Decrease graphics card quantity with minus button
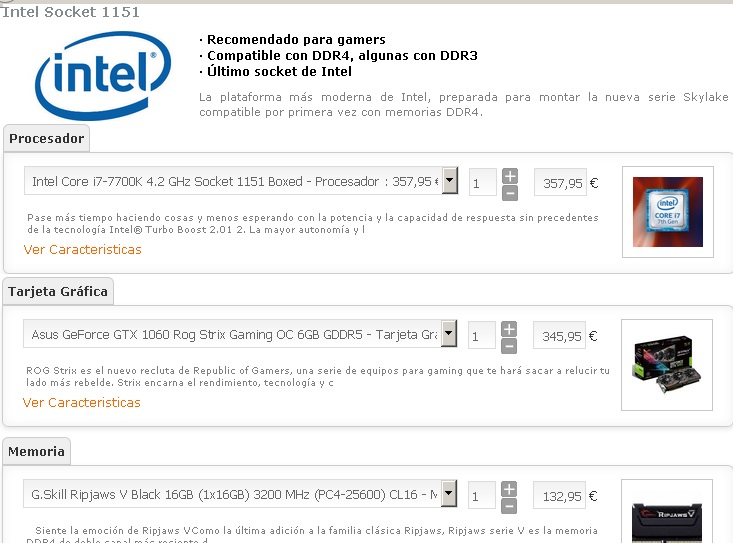 (x=509, y=346)
